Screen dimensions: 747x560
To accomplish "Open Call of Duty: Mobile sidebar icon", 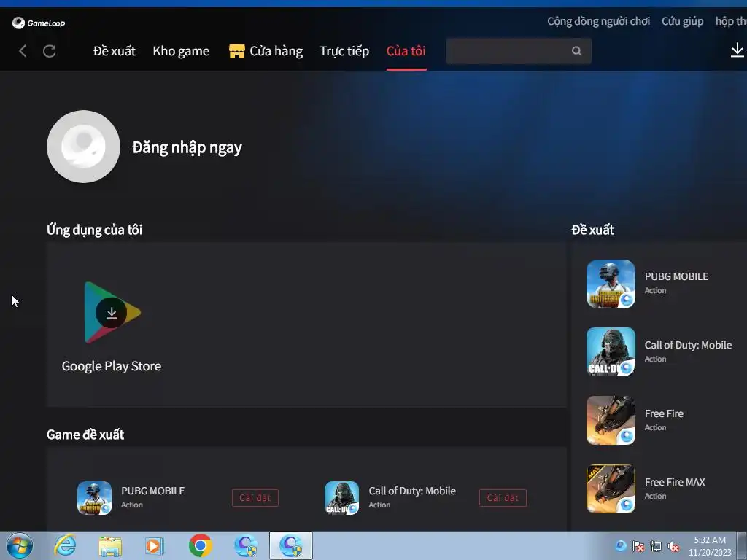I will [x=611, y=351].
